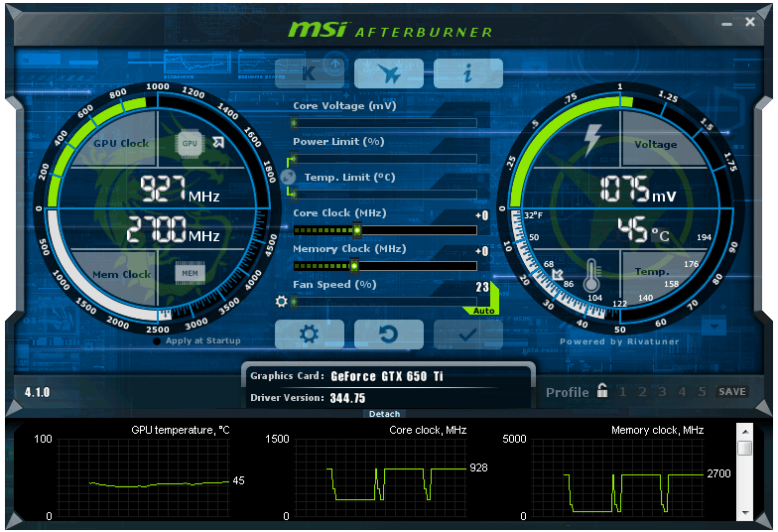Click the arrow icon beside GPU chip
778x532 pixels.
pos(218,143)
